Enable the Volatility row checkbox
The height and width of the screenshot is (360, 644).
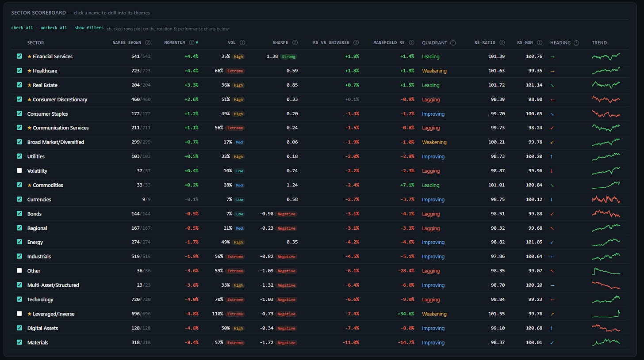(19, 171)
